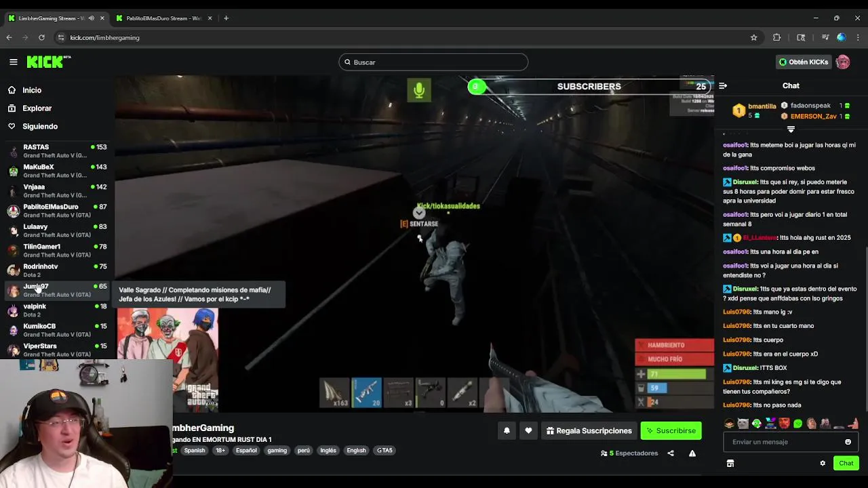Send message with green Chat button
The height and width of the screenshot is (488, 868).
tap(846, 464)
